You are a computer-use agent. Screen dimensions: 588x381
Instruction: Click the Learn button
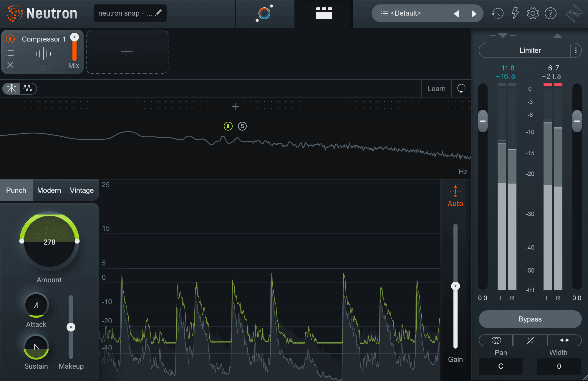click(x=436, y=89)
